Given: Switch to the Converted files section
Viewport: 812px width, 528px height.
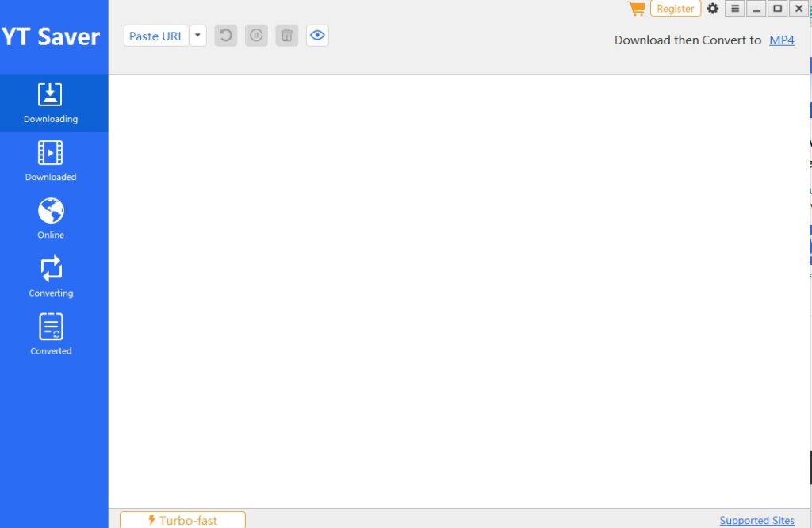Looking at the screenshot, I should (x=51, y=335).
